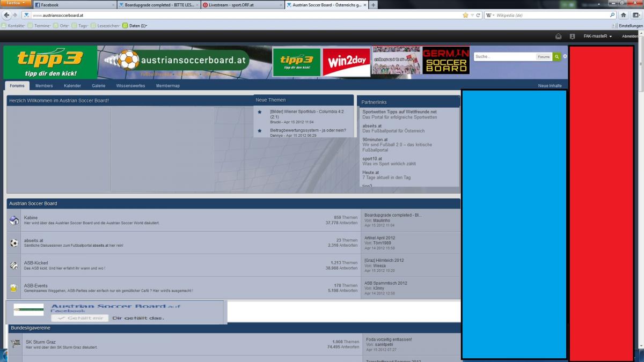Viewport: 644px width, 362px height.
Task: Open advanced search gear icon
Action: click(x=565, y=56)
